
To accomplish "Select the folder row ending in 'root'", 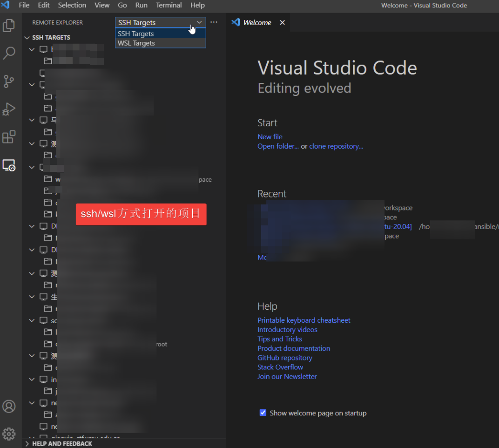I will (124, 344).
